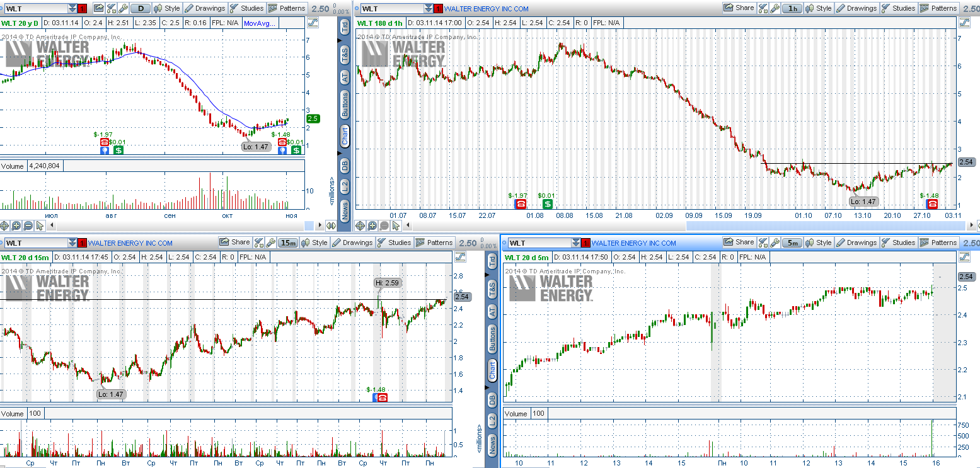
Task: Zoom out with the magnifier minus below the daily chart
Action: pos(28,225)
